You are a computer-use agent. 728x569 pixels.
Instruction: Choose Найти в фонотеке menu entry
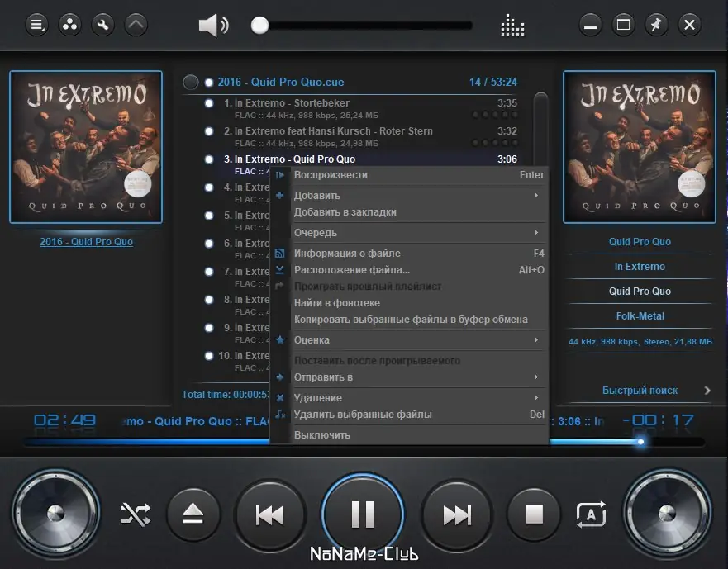pyautogui.click(x=408, y=303)
